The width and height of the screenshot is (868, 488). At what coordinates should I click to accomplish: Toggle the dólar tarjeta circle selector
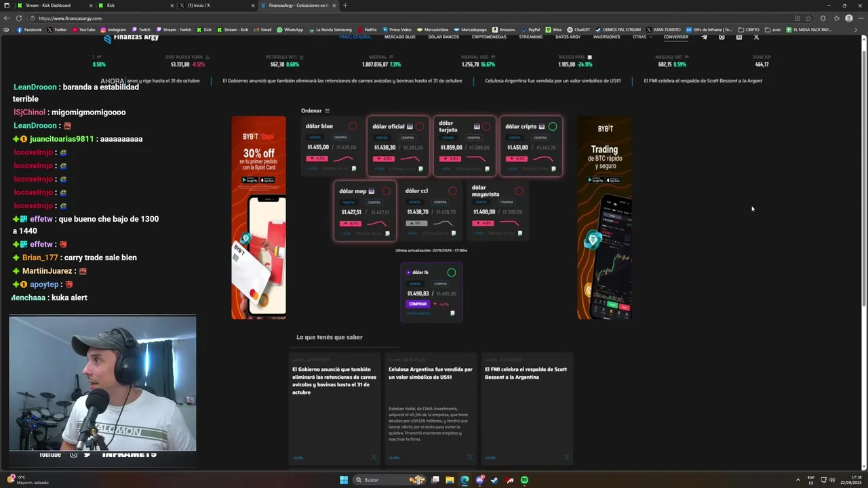486,126
